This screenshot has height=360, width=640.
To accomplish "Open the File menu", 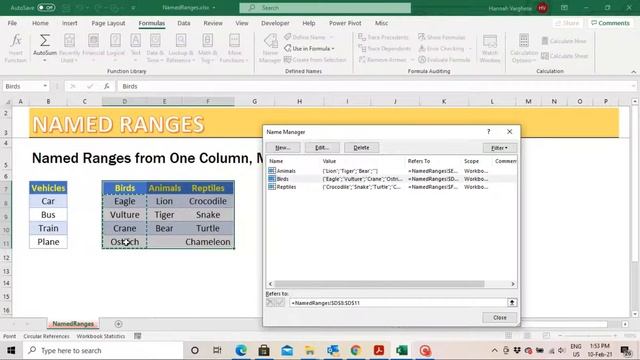I will tap(12, 23).
